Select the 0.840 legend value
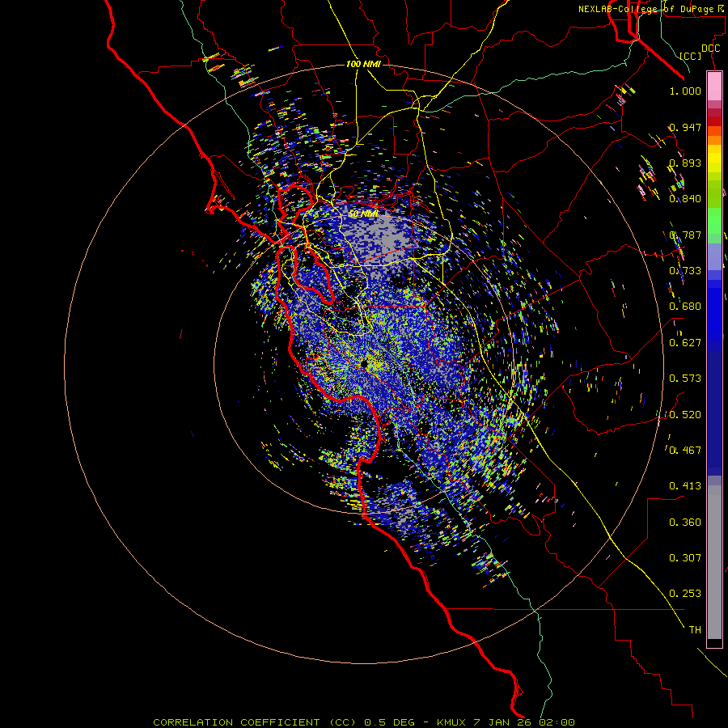 pos(685,199)
